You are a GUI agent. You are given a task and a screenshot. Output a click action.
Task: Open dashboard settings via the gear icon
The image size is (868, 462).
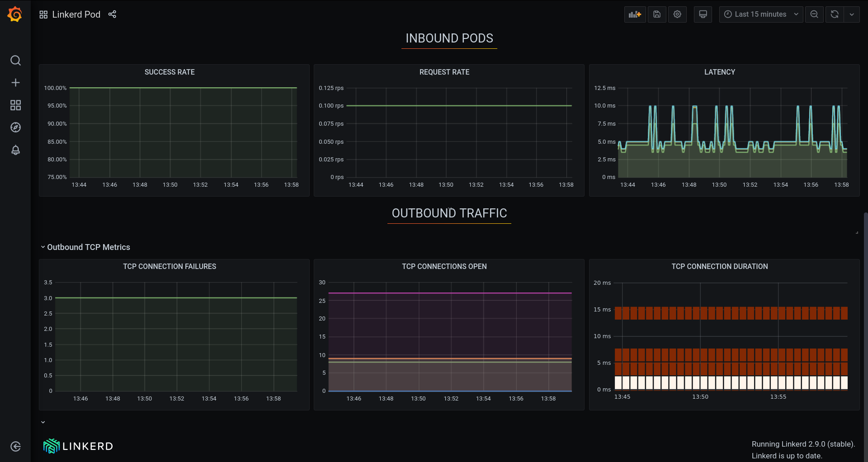pyautogui.click(x=677, y=14)
